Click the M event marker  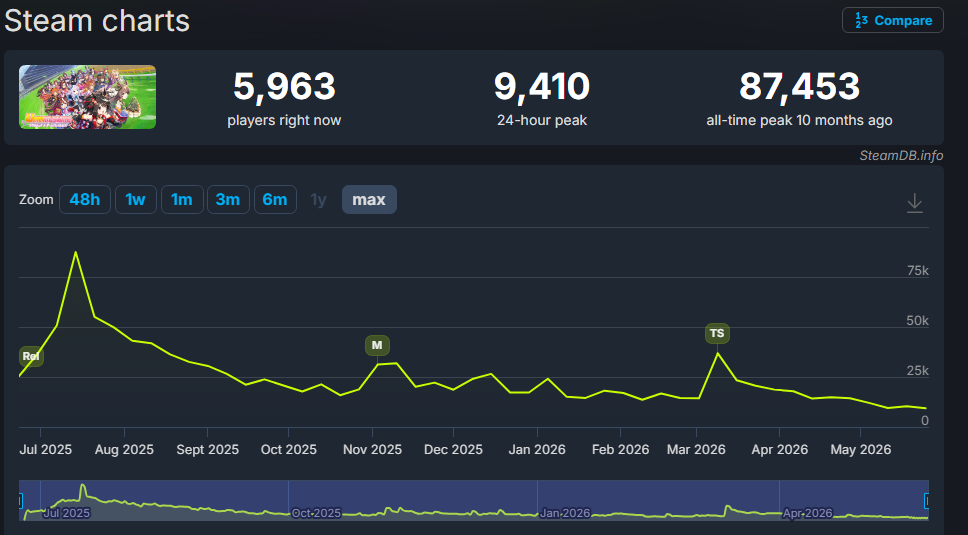pos(377,346)
